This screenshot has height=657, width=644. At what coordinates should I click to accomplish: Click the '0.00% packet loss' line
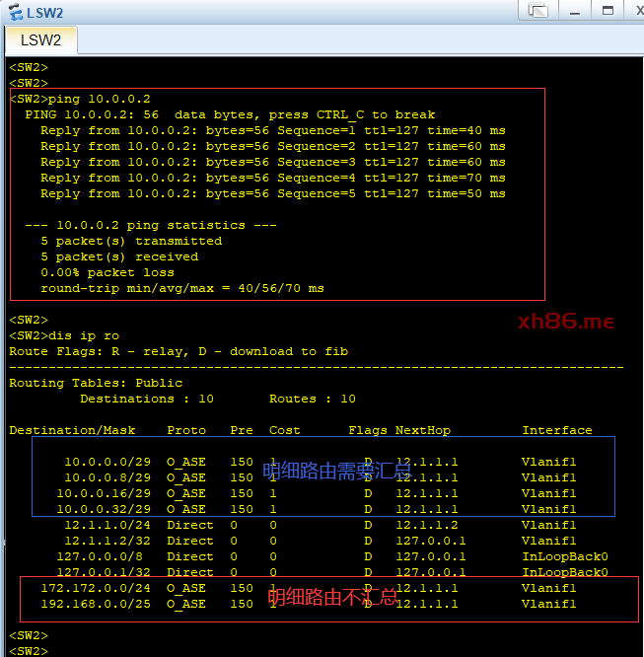[x=107, y=272]
